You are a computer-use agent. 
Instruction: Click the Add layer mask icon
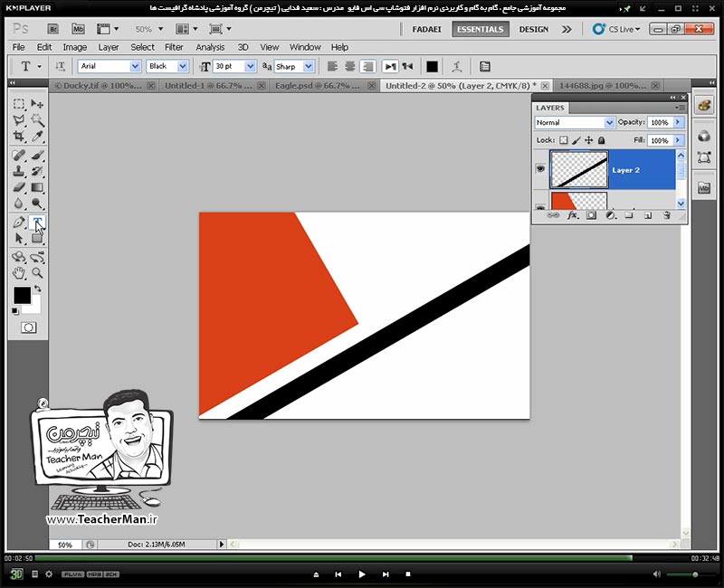591,215
